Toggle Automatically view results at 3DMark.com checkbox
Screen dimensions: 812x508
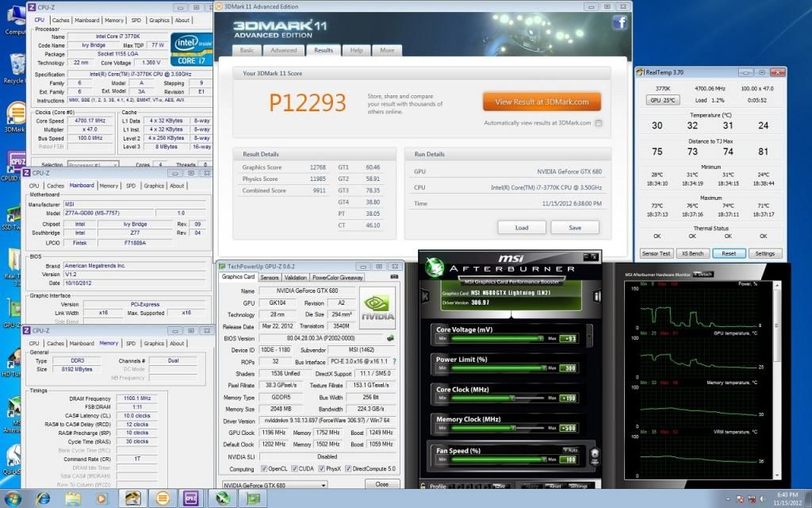(599, 123)
